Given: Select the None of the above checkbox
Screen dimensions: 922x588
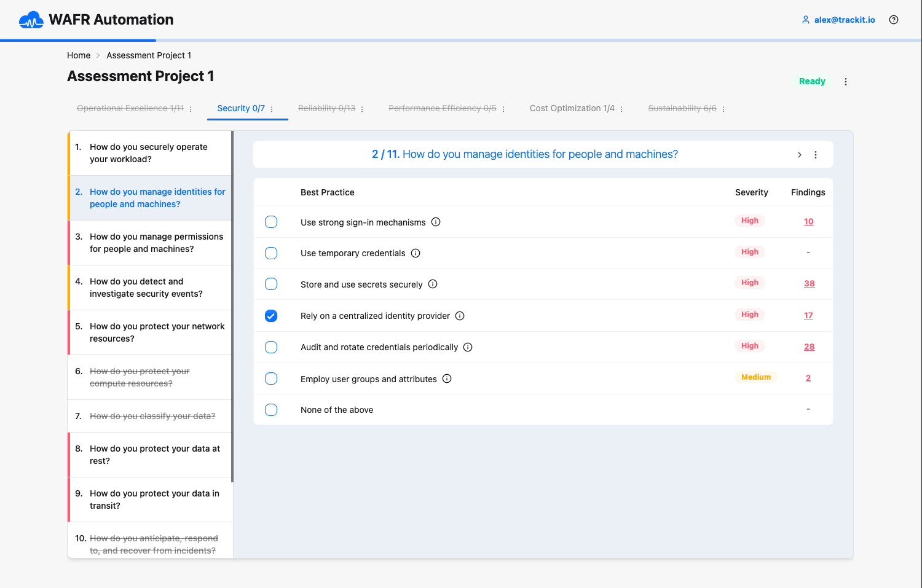Looking at the screenshot, I should tap(271, 410).
